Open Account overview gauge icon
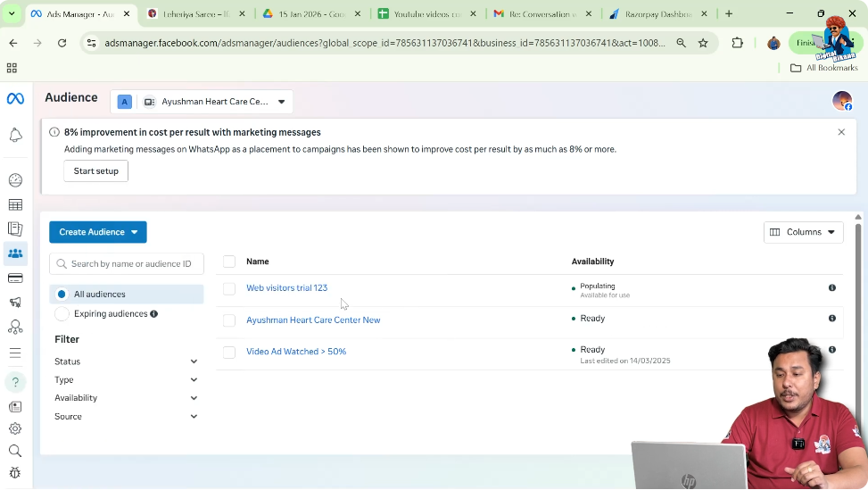The width and height of the screenshot is (868, 490). [x=15, y=180]
